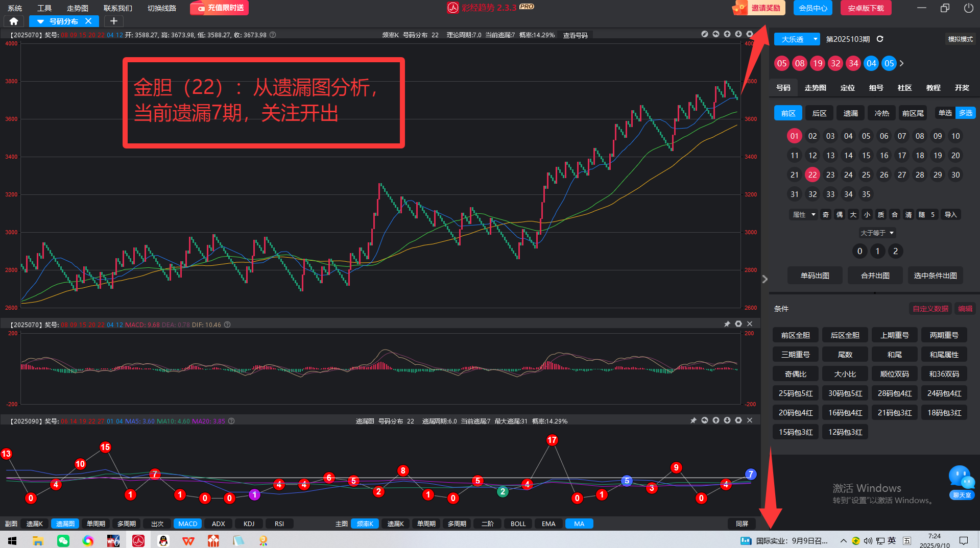
Task: Collapse right panel using side arrow handle
Action: 765,279
